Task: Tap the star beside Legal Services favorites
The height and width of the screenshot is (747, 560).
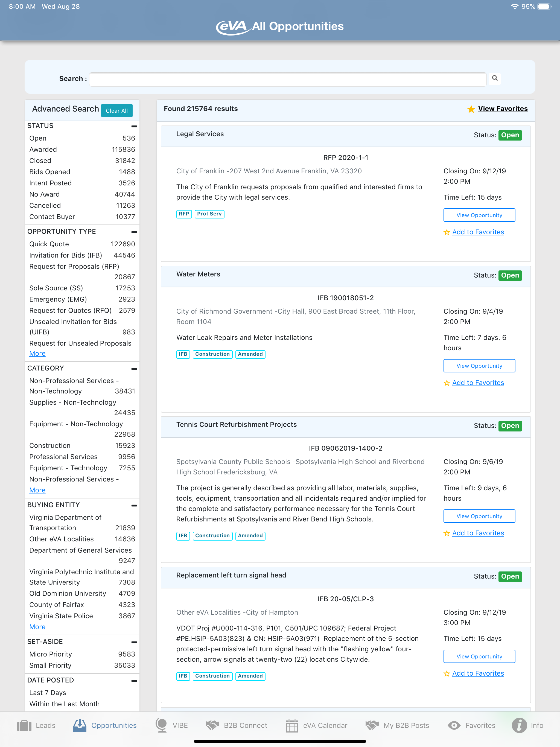Action: tap(447, 232)
